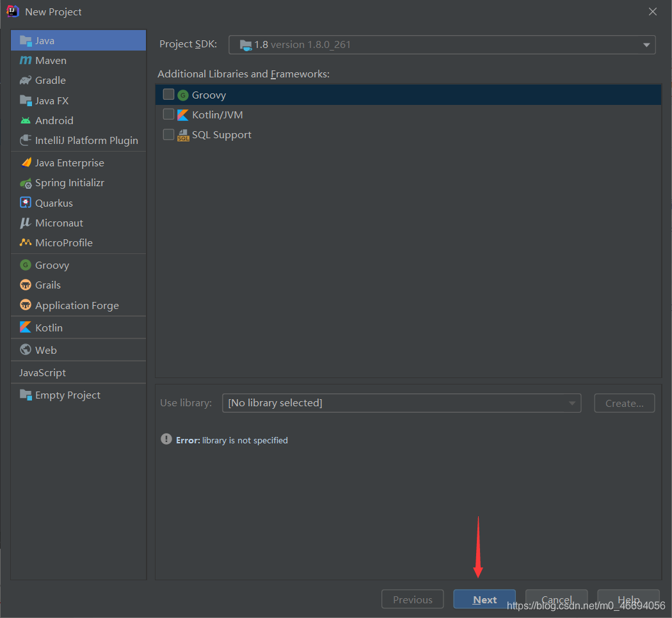
Task: Select the IntelliJ Platform Plugin label
Action: coord(86,141)
